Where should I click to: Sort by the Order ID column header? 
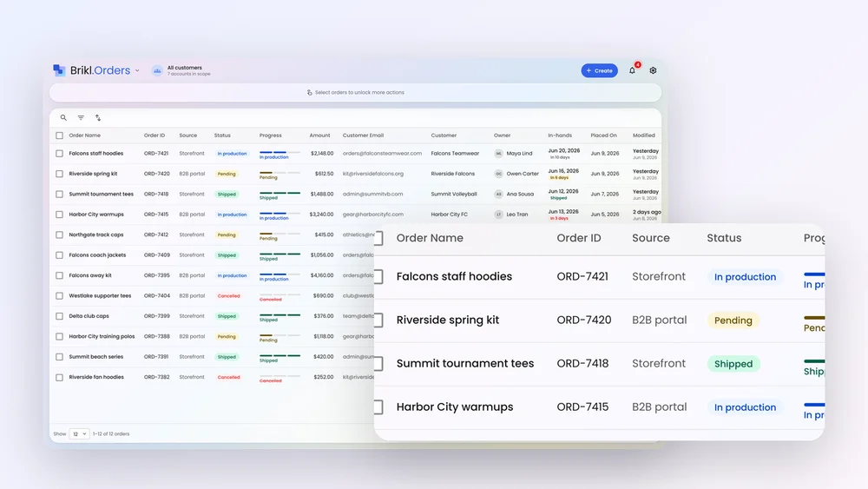coord(155,135)
